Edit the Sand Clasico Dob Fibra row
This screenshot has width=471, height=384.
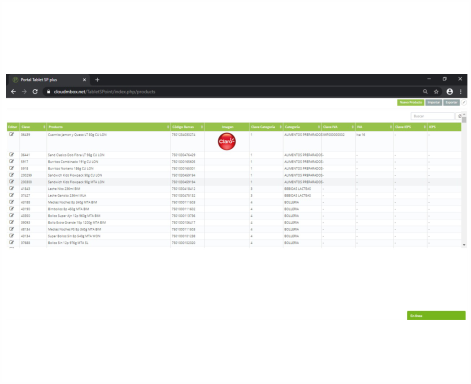point(11,155)
